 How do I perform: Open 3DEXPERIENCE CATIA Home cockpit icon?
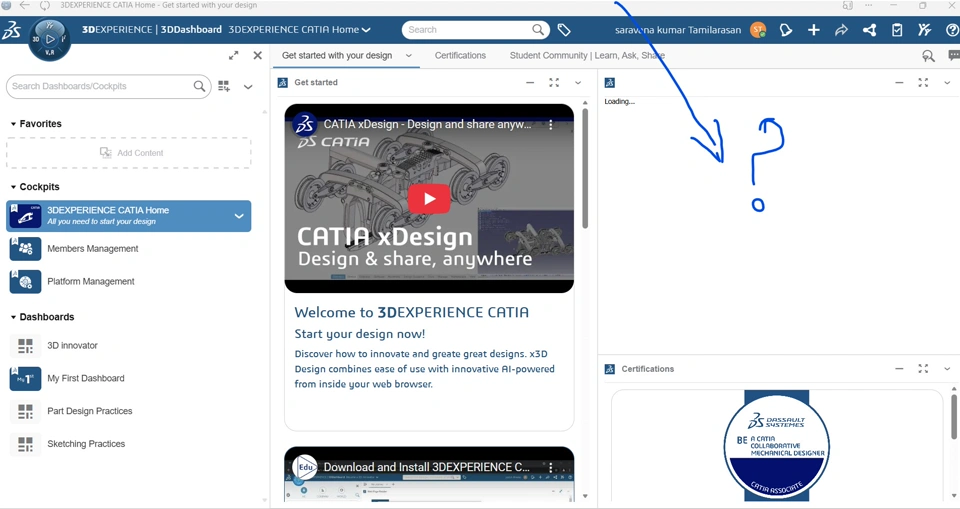tap(25, 216)
